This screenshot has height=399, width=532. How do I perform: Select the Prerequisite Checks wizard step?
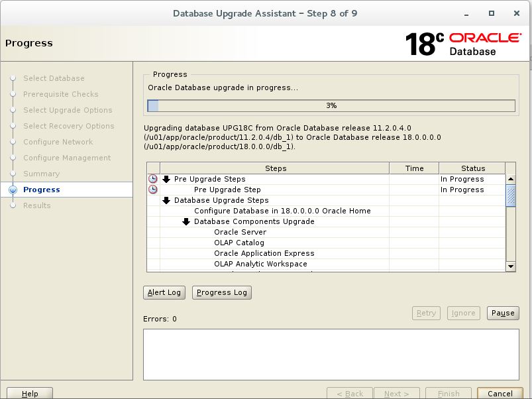(61, 94)
